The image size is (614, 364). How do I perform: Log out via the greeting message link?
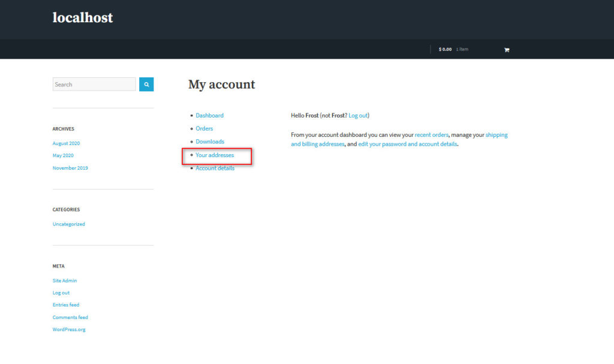point(358,115)
